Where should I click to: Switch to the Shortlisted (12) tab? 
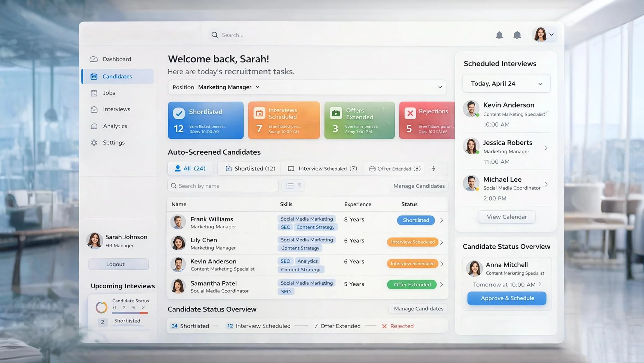tap(250, 168)
